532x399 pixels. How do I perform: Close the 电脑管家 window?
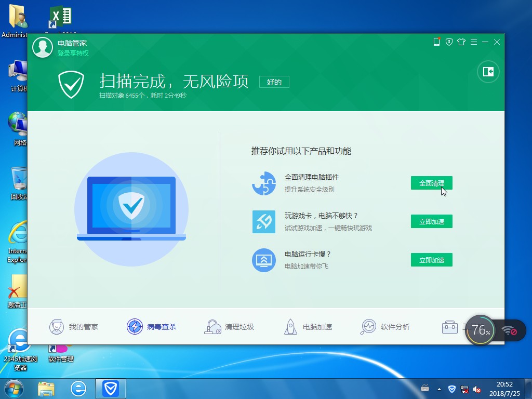click(x=497, y=42)
